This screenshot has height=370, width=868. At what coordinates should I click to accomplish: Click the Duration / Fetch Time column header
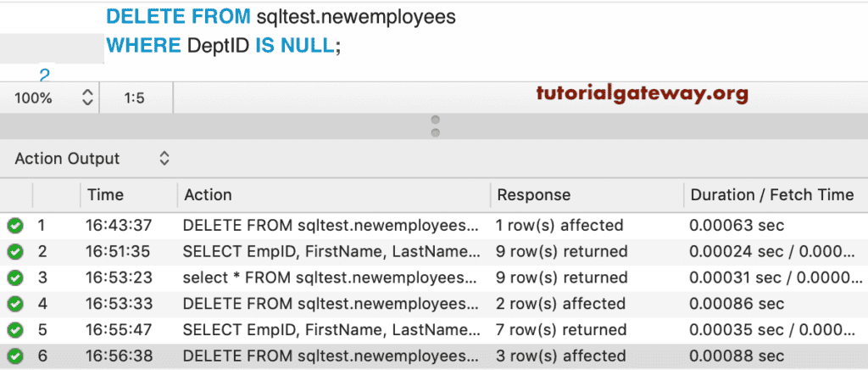771,195
